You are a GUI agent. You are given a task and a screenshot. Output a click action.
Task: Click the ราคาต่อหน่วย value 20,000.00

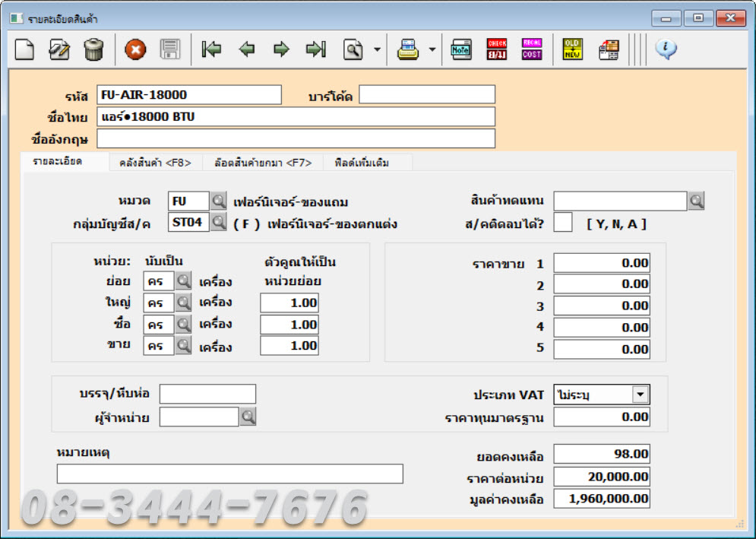(x=602, y=477)
